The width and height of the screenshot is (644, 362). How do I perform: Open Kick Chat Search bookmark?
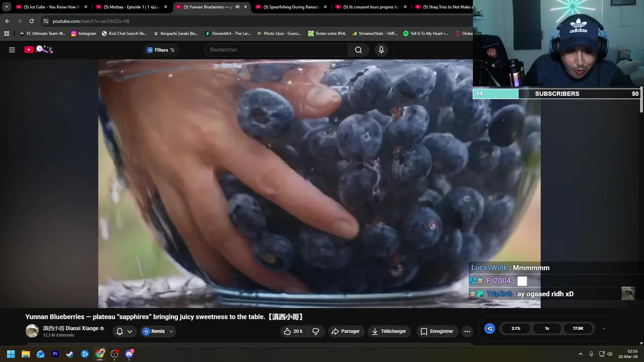point(124,34)
